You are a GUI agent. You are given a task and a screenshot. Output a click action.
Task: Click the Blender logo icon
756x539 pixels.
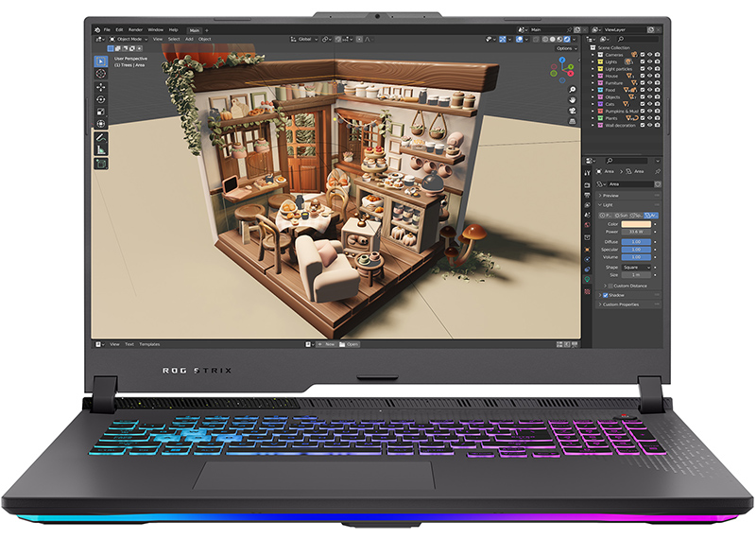97,30
